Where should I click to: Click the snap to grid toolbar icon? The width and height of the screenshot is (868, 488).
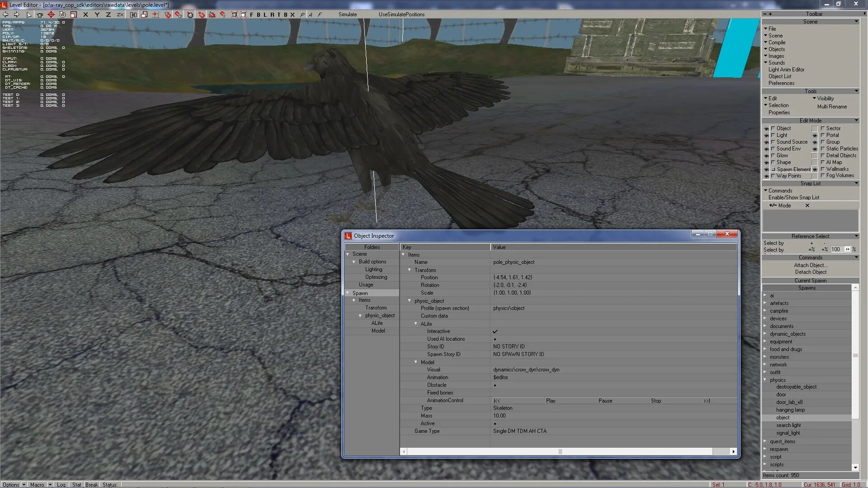[x=156, y=14]
